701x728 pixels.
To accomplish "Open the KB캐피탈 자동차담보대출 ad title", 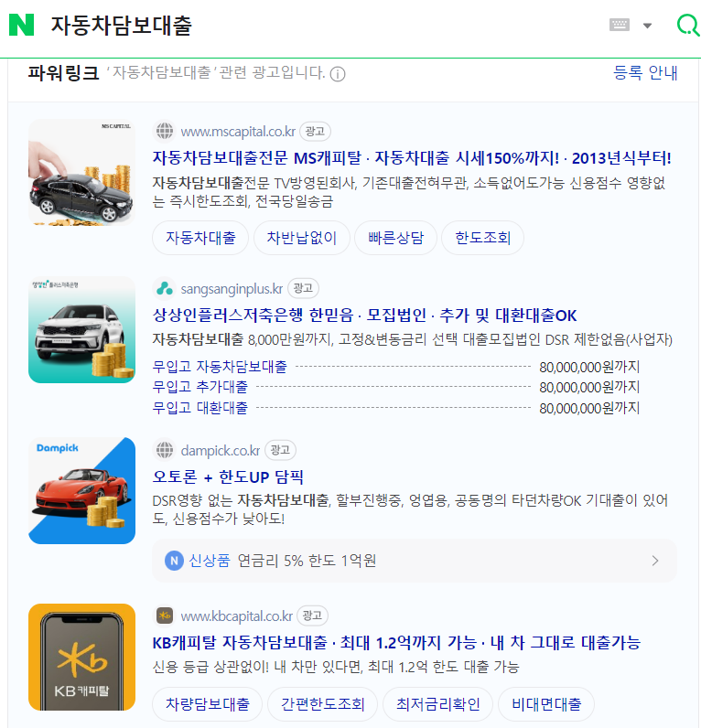I will click(x=396, y=643).
